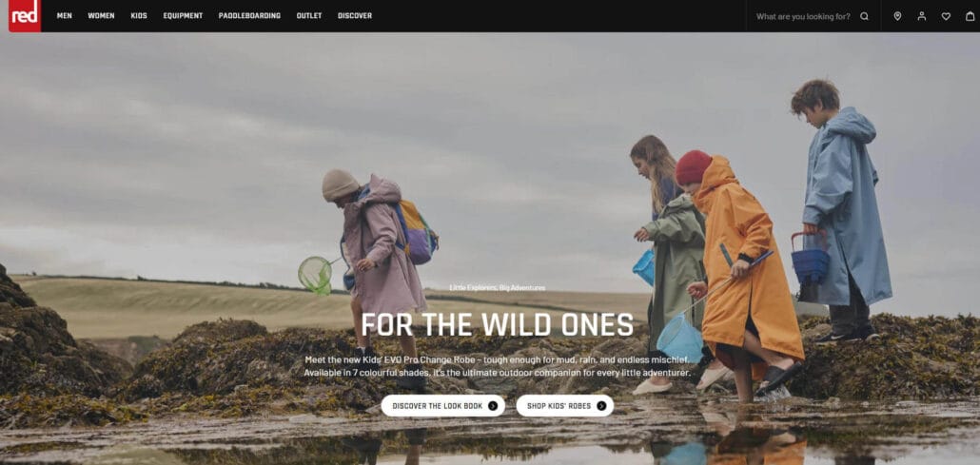
Task: Open the Discover menu
Action: click(355, 15)
